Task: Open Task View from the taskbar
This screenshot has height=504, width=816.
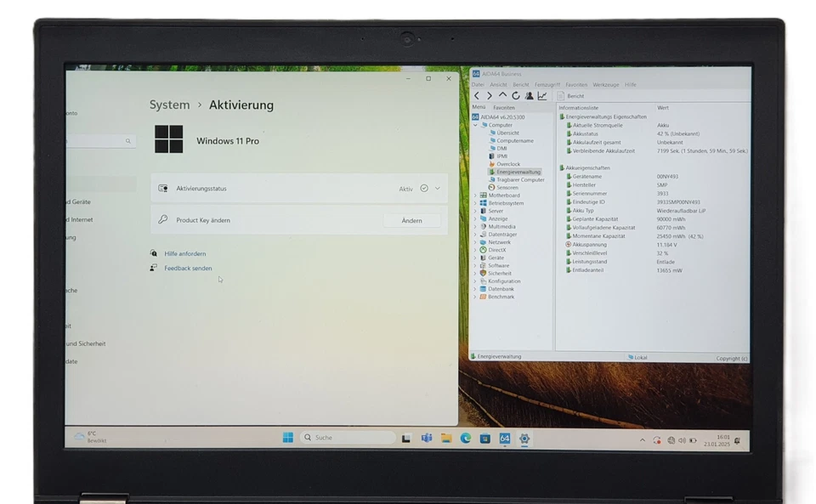Action: coord(406,439)
